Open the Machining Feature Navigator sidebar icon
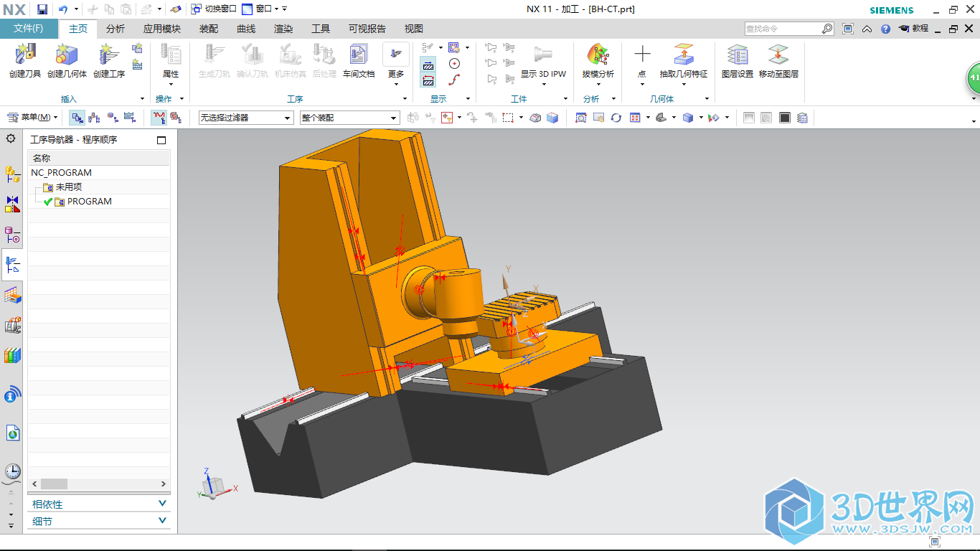 pyautogui.click(x=12, y=295)
